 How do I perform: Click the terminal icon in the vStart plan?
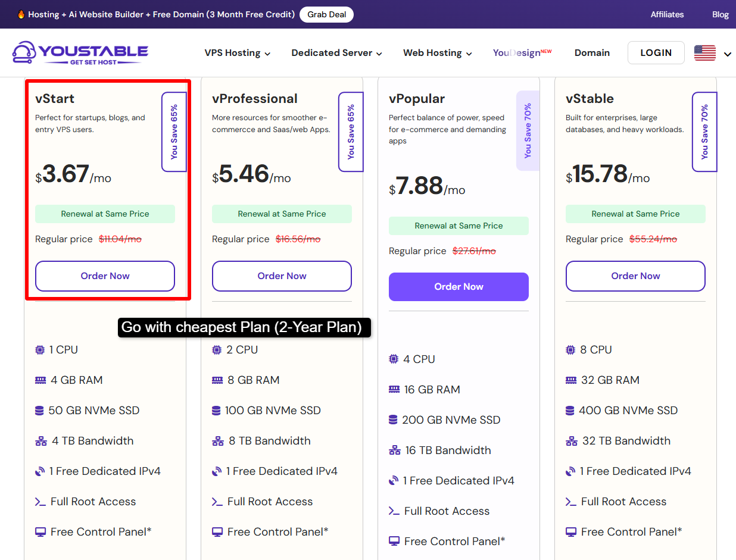[40, 502]
